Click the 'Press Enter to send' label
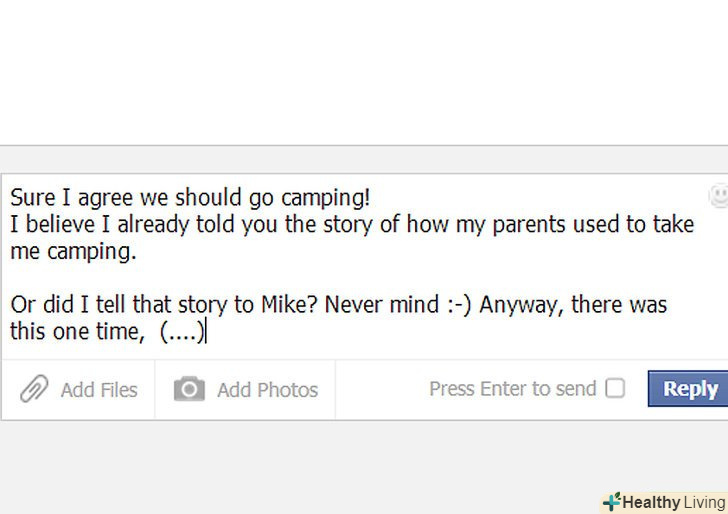The width and height of the screenshot is (728, 514). [512, 388]
